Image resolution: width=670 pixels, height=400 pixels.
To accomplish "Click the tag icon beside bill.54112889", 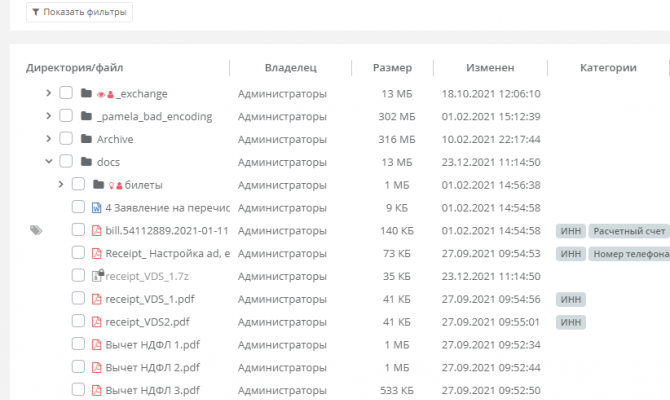I will point(36,230).
